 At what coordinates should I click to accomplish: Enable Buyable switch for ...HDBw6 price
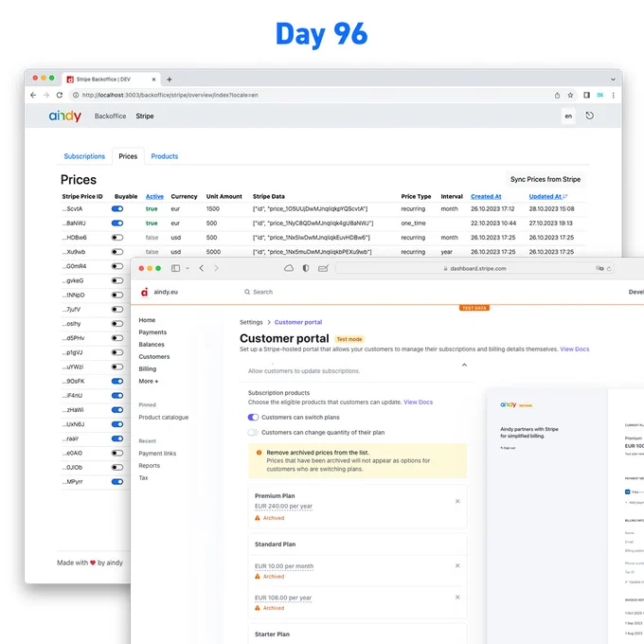click(x=117, y=238)
